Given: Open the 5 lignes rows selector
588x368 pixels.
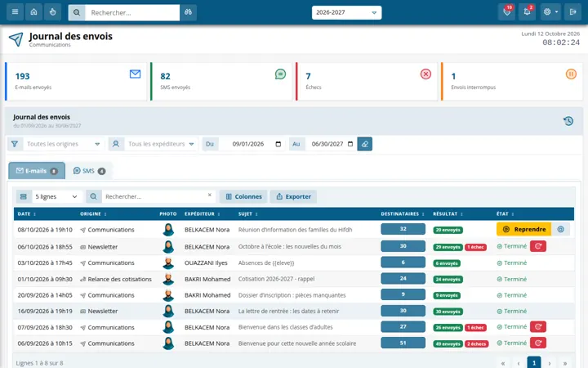Looking at the screenshot, I should tap(56, 196).
